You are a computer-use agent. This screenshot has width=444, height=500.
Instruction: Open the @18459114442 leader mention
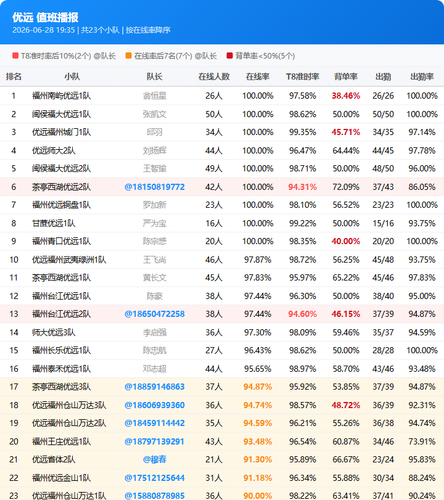[x=154, y=423]
